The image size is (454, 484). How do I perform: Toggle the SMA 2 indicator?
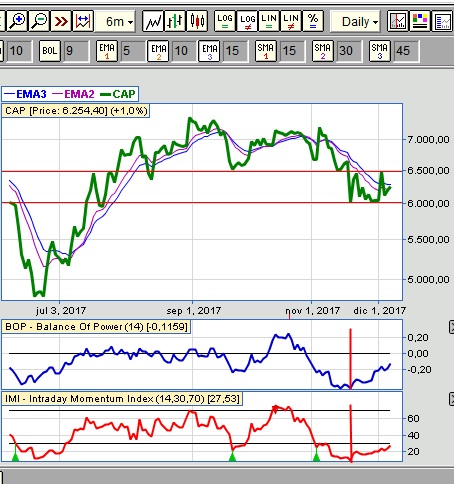322,51
